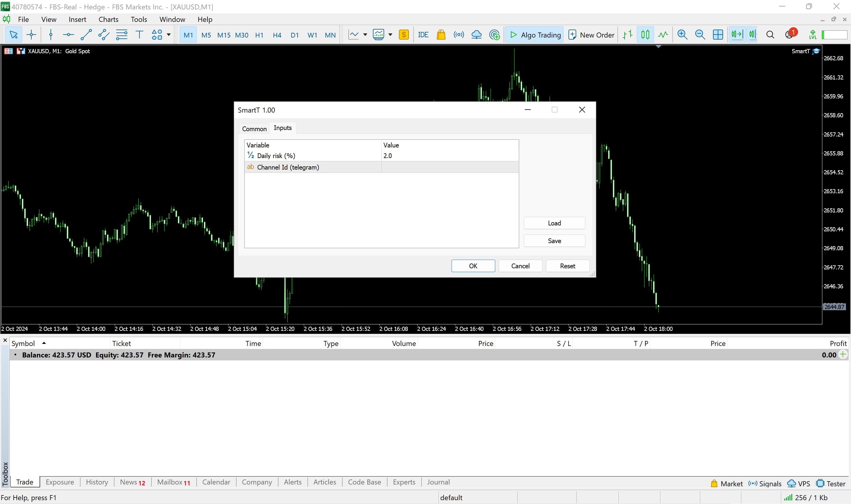The image size is (851, 504).
Task: Draw a horizontal line on chart
Action: click(x=68, y=35)
